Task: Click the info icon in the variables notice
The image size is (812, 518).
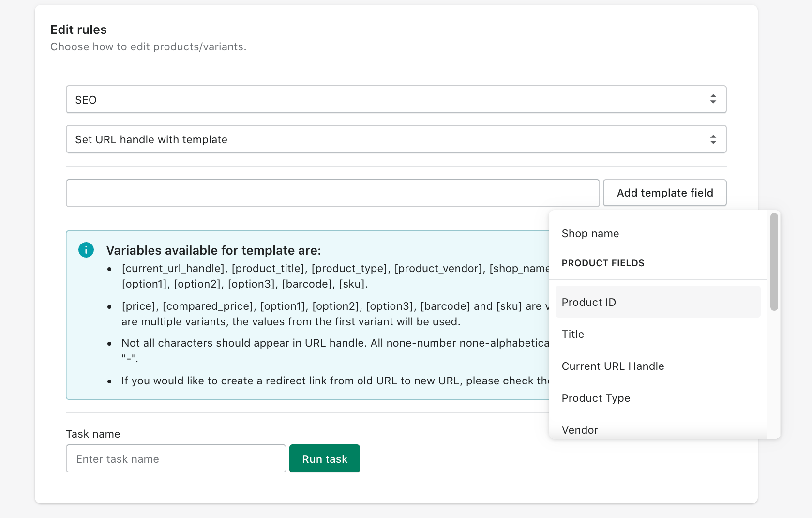Action: tap(86, 250)
